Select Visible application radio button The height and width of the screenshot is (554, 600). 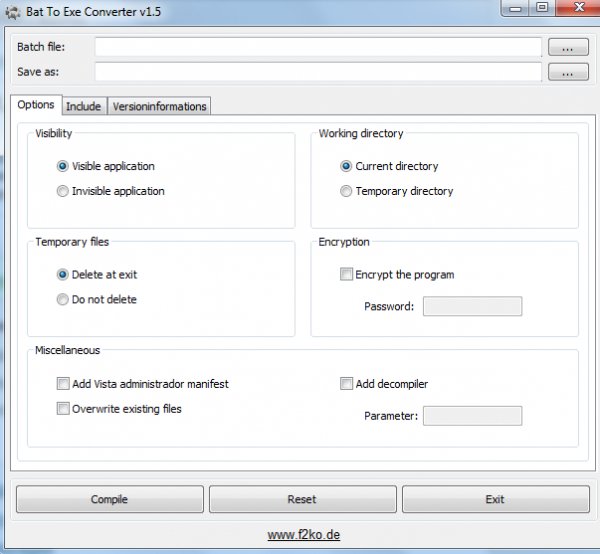click(63, 166)
